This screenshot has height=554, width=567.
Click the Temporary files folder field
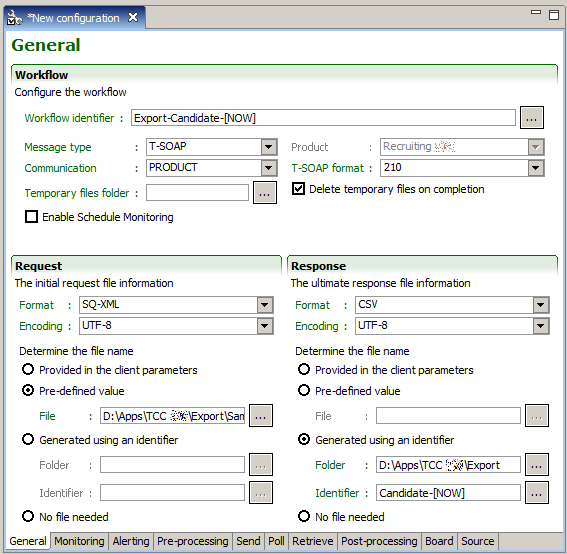[197, 192]
